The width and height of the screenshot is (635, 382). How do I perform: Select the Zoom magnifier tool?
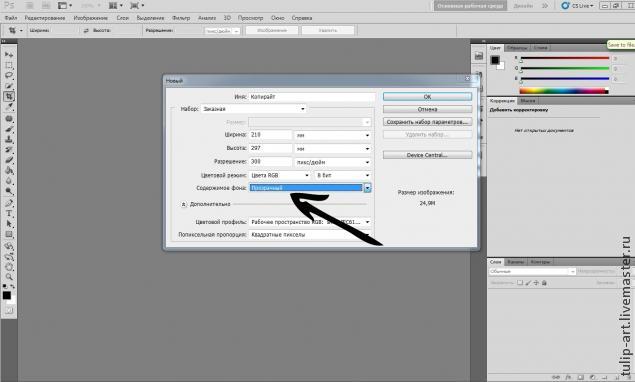9,277
